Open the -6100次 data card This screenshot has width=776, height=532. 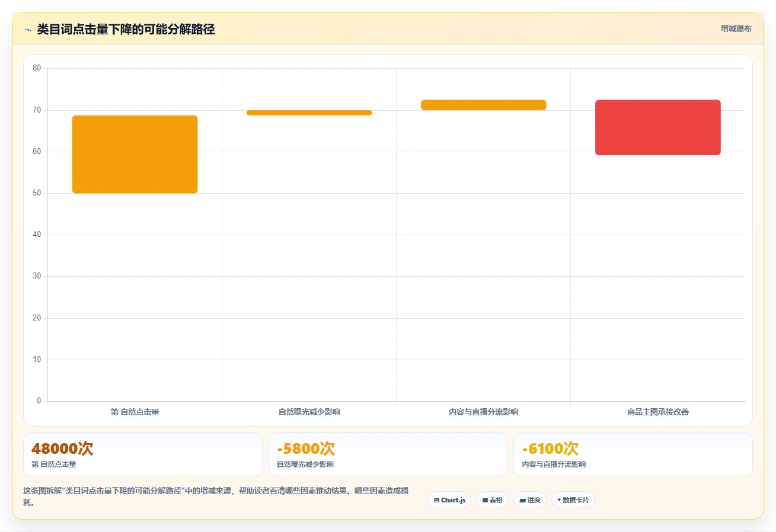[633, 454]
